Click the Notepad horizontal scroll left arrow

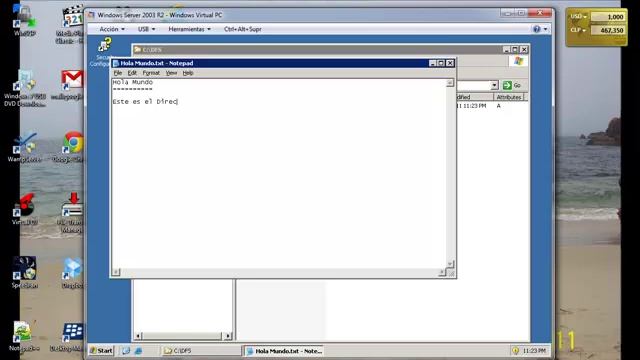(x=116, y=272)
